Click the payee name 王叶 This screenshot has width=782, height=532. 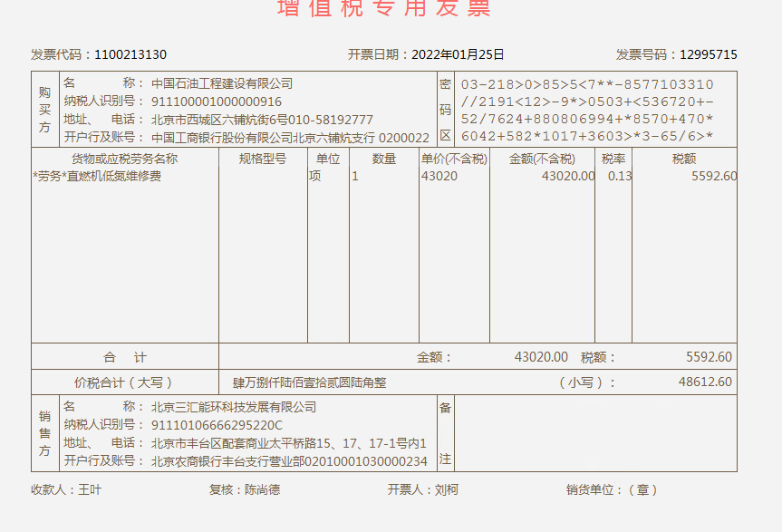[x=89, y=489]
